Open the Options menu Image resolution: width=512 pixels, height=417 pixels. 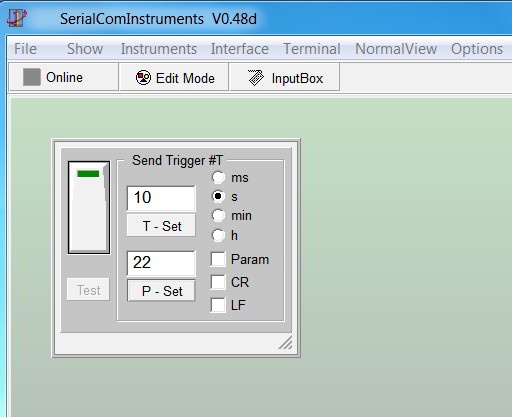[477, 49]
